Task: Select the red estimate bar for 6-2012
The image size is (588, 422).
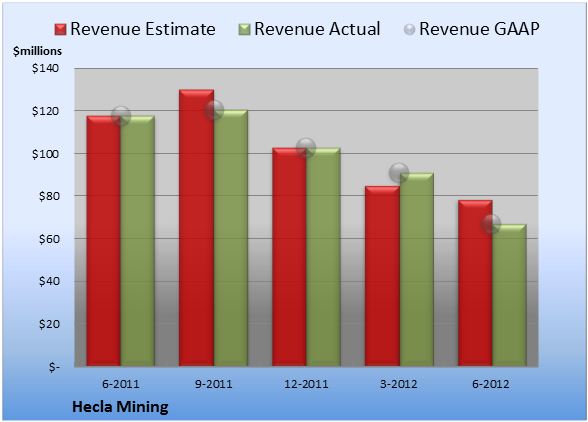Action: pos(475,283)
